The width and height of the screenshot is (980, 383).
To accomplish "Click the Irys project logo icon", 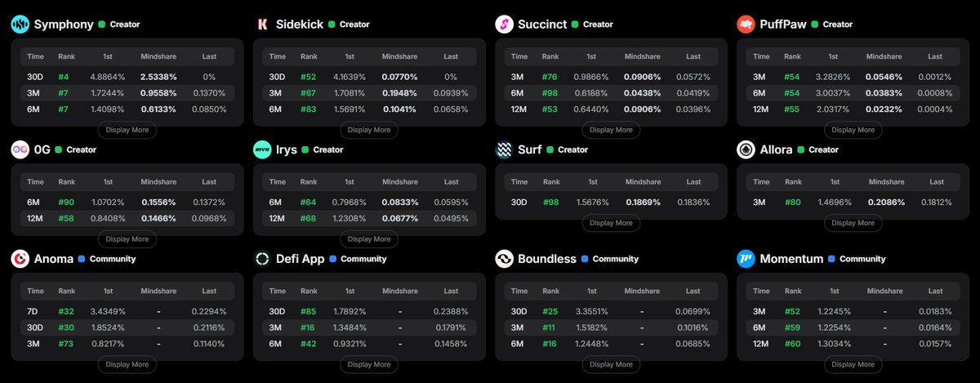I will (x=263, y=149).
